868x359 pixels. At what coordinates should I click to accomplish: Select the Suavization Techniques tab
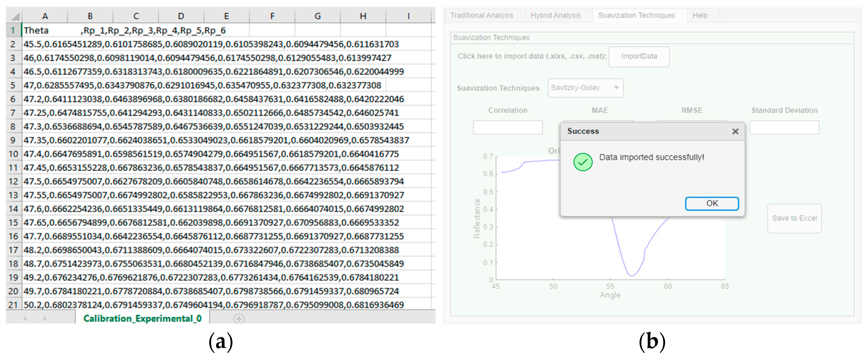pyautogui.click(x=636, y=16)
